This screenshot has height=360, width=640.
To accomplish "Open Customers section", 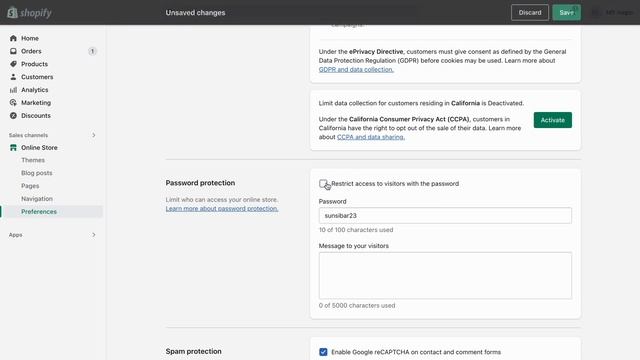I will click(37, 77).
